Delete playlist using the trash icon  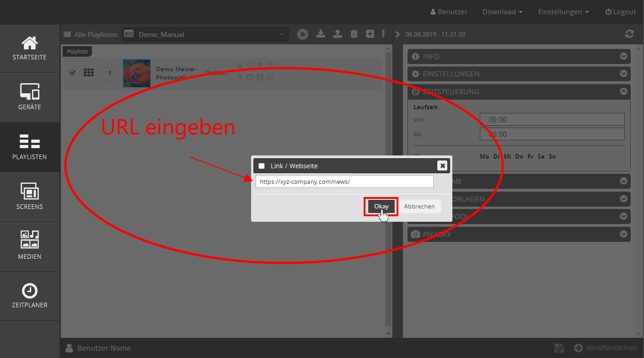[x=354, y=34]
